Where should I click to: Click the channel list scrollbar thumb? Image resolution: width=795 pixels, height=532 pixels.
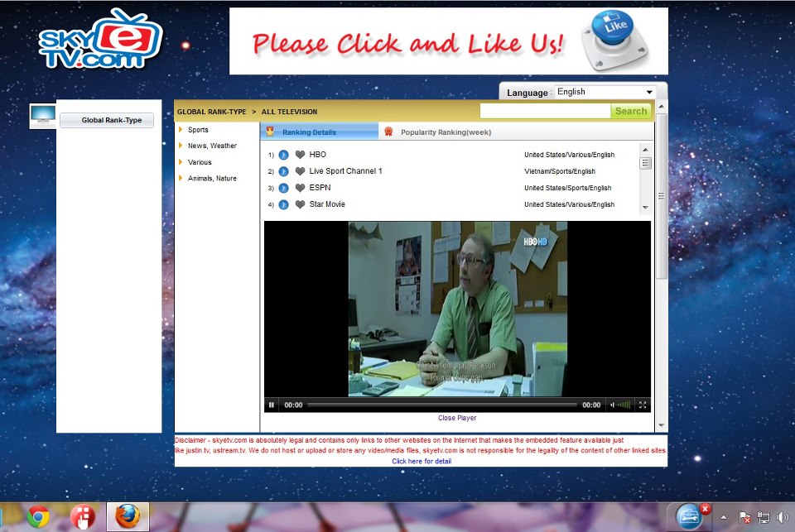(645, 163)
